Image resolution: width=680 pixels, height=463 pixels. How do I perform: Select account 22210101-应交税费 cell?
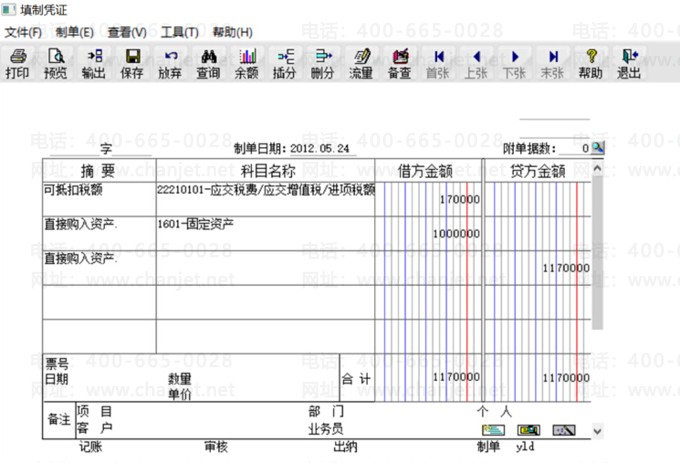265,199
